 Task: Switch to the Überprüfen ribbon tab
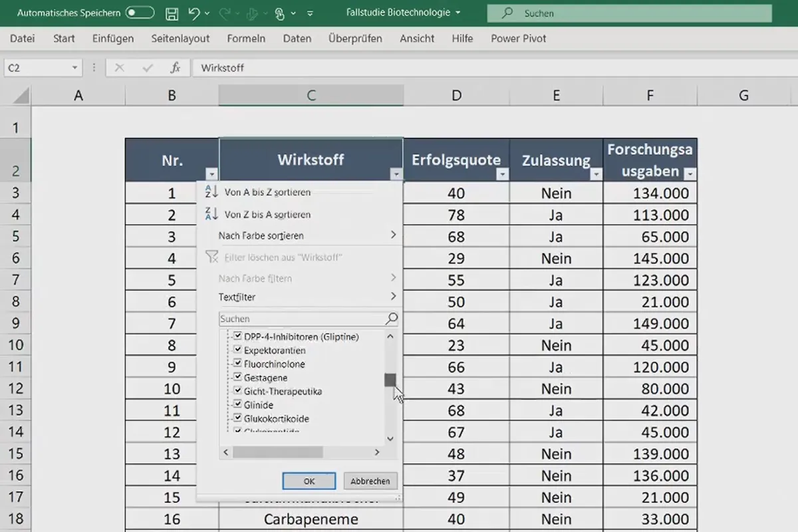point(355,39)
